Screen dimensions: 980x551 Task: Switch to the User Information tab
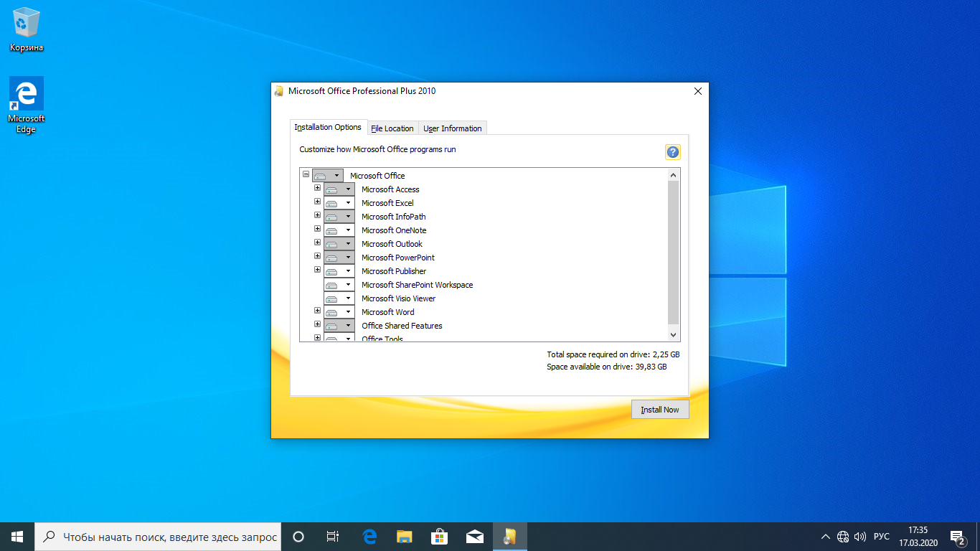coord(453,128)
